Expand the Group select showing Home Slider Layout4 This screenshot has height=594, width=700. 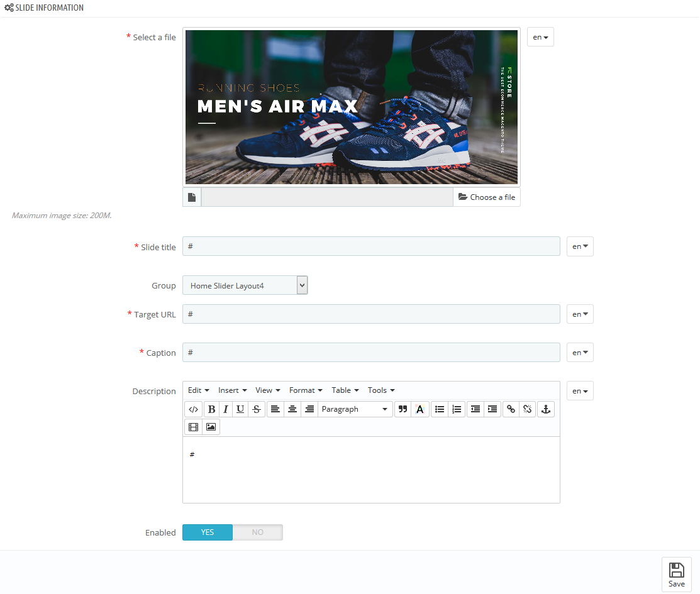[x=245, y=285]
